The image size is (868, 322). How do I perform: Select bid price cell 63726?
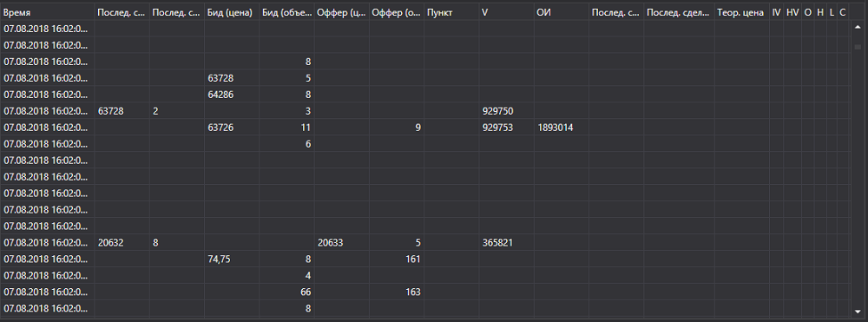(x=232, y=128)
